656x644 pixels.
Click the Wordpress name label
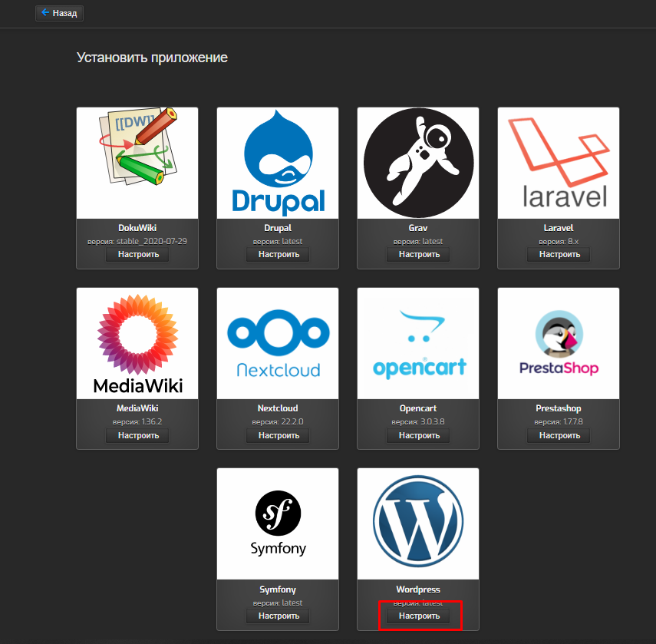click(418, 590)
